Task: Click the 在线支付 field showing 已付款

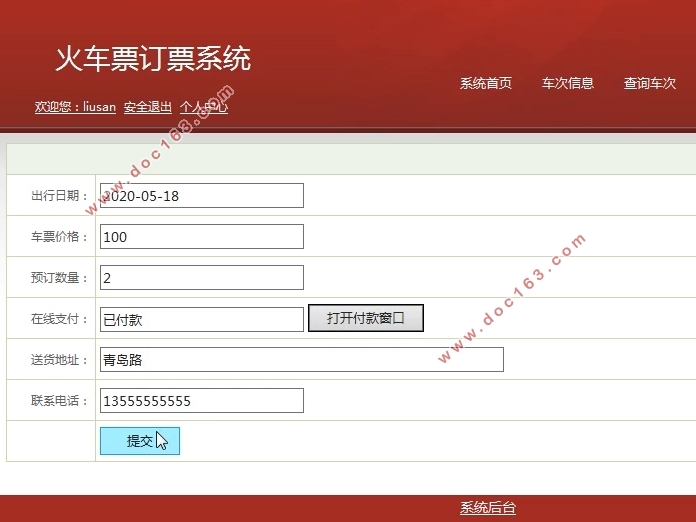Action: tap(202, 320)
